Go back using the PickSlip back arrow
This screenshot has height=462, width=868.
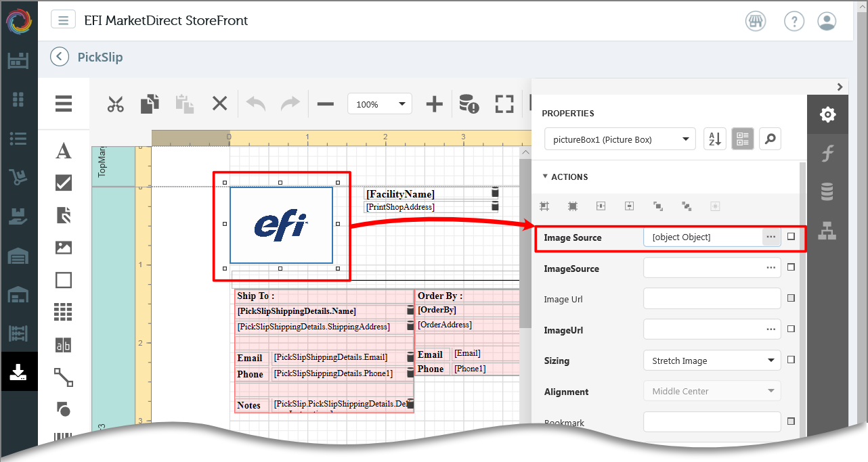point(60,57)
